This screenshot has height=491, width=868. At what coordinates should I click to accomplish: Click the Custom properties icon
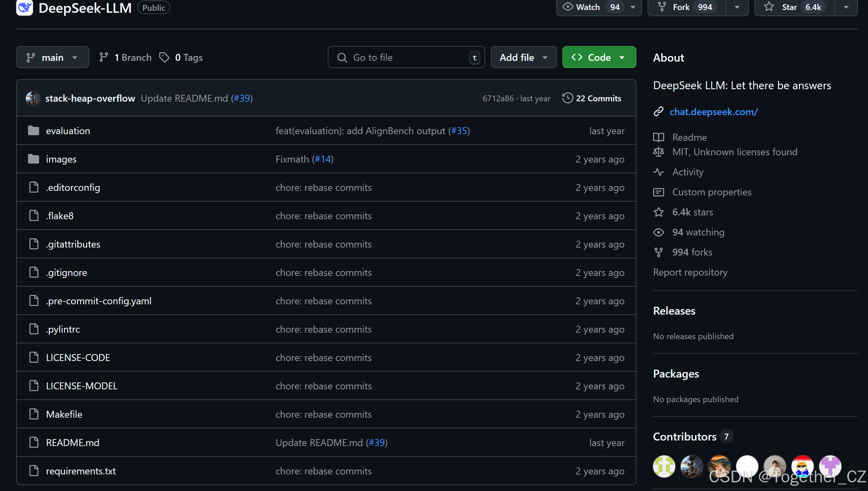pos(659,192)
